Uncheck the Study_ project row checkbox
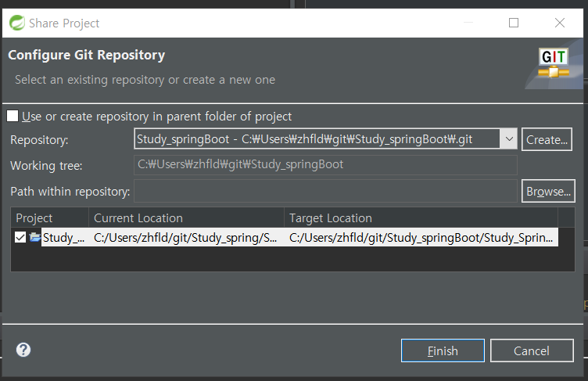Image resolution: width=588 pixels, height=381 pixels. coord(20,237)
